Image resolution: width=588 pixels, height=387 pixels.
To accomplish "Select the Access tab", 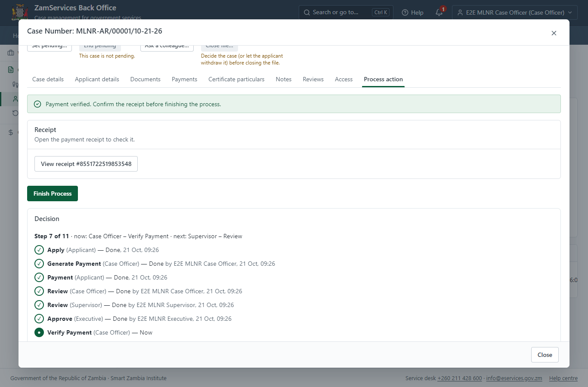I will point(344,79).
